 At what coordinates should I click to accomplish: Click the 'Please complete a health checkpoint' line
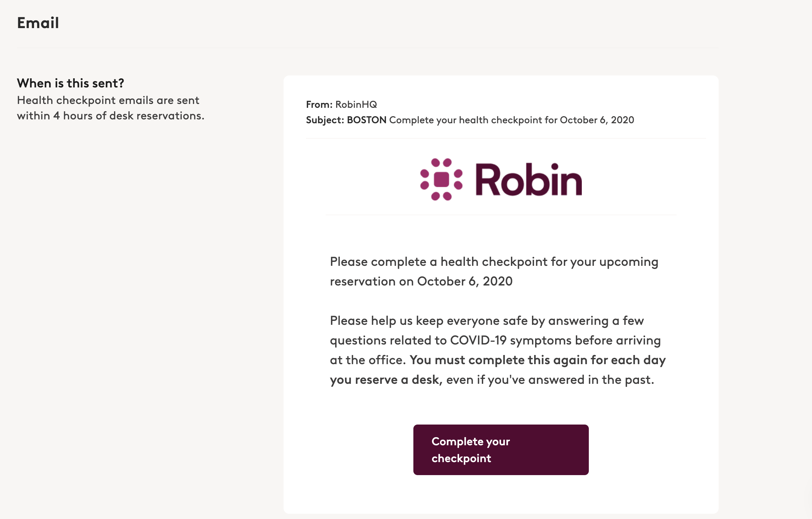[494, 262]
